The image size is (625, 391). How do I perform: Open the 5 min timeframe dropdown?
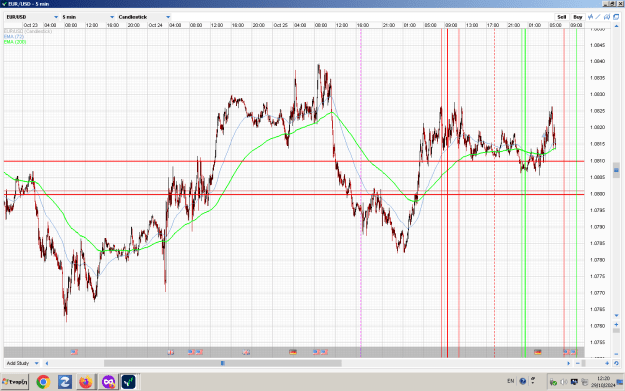point(88,17)
